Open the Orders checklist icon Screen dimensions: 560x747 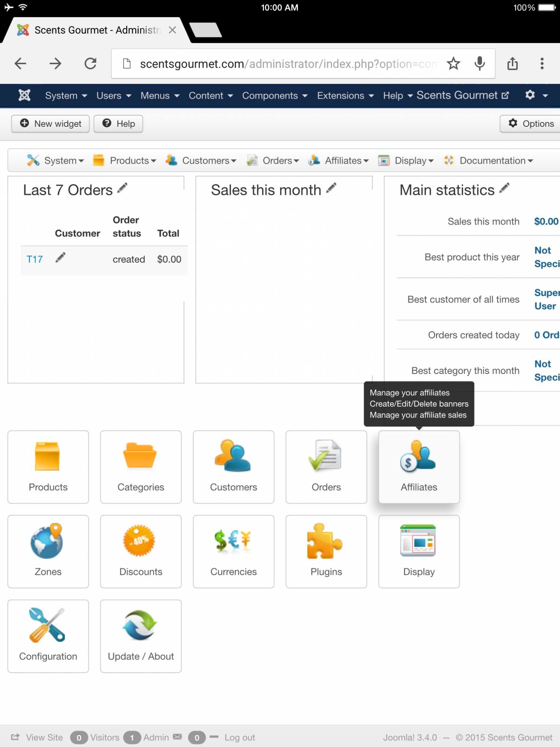[x=326, y=467]
